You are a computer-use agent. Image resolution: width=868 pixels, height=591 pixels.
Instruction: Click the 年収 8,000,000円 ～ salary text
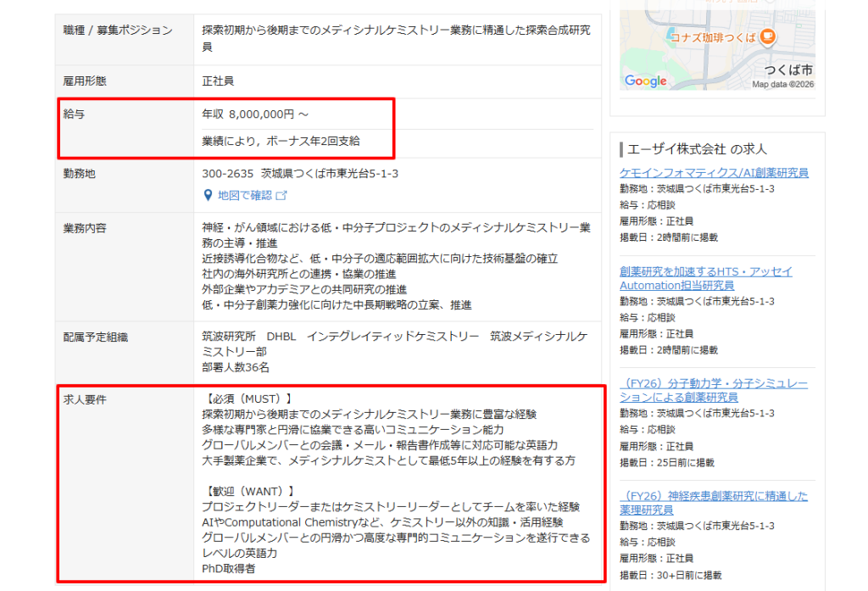(x=255, y=114)
